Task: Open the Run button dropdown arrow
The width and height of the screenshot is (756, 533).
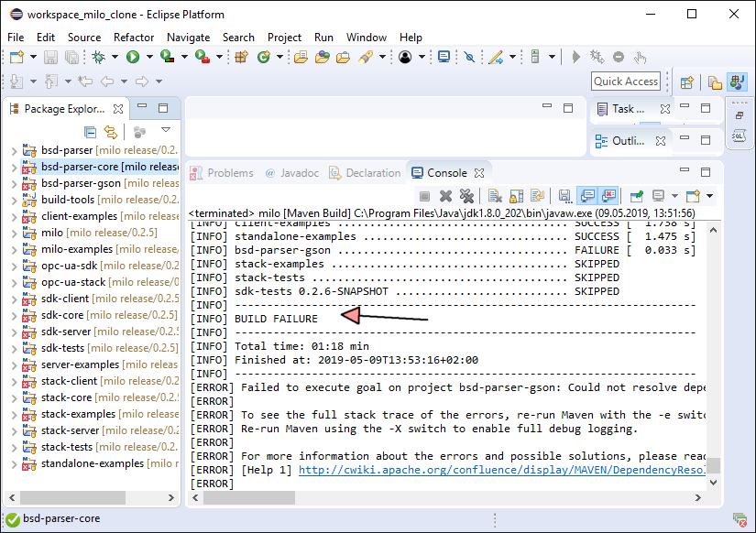Action: coord(149,58)
